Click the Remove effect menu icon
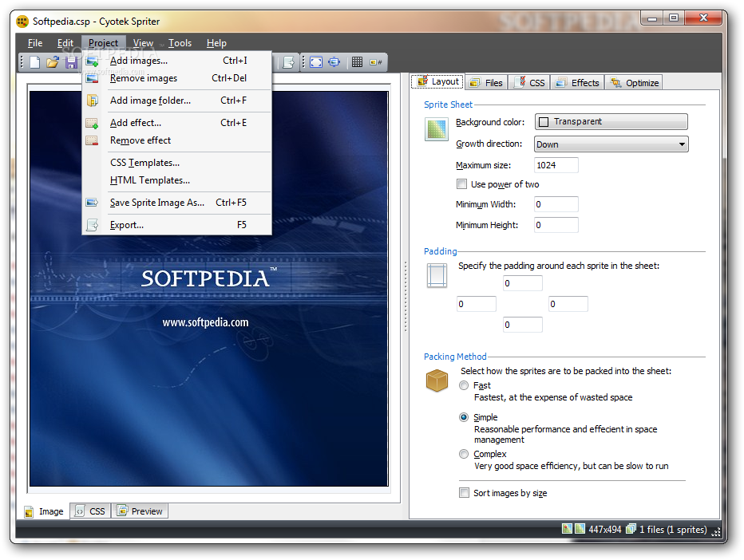The width and height of the screenshot is (744, 560). (92, 141)
